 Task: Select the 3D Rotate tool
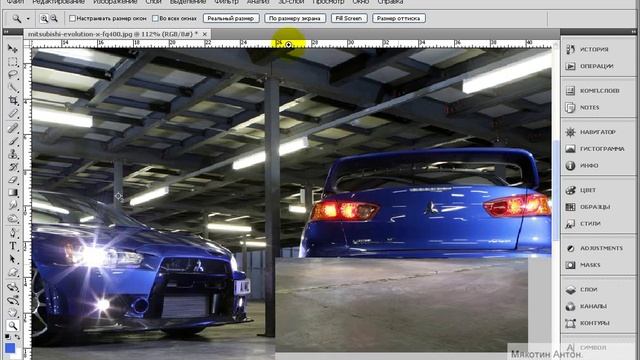point(13,287)
